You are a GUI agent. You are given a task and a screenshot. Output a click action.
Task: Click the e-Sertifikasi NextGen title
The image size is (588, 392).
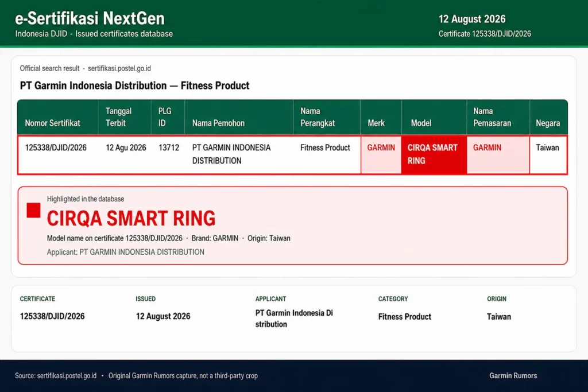click(90, 18)
